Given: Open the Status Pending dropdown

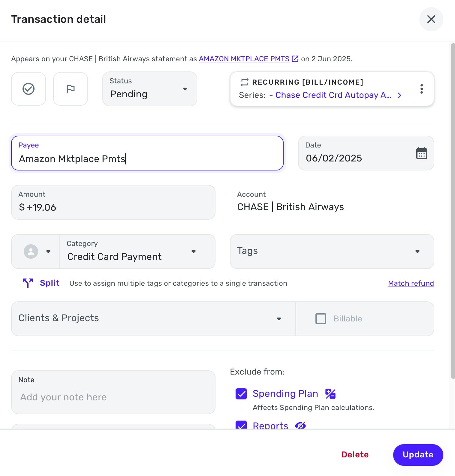Looking at the screenshot, I should pos(149,89).
